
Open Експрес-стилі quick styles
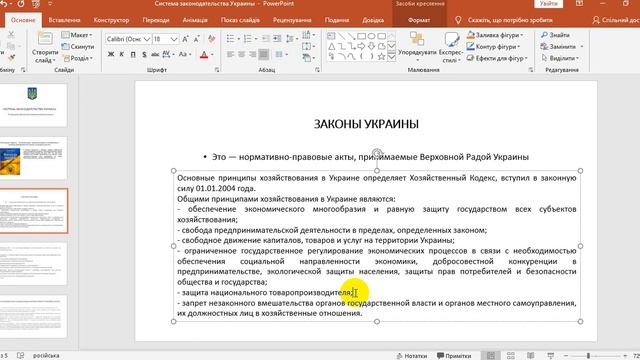click(451, 47)
